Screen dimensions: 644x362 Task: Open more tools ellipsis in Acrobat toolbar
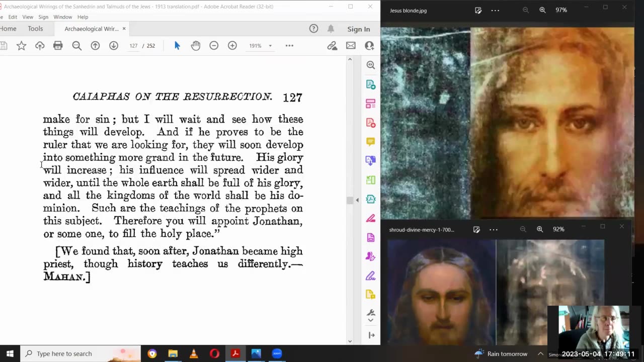pyautogui.click(x=289, y=46)
